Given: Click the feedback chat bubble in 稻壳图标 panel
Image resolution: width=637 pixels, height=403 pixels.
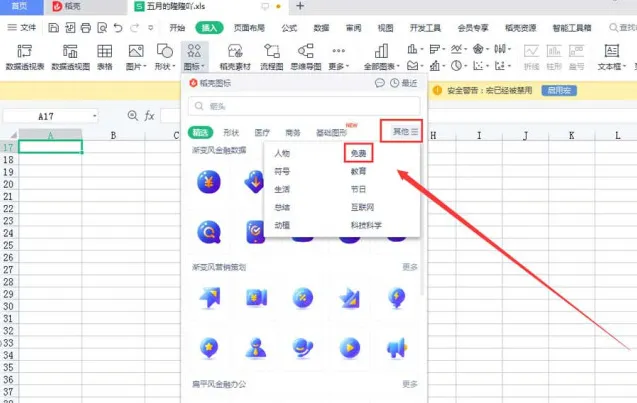Looking at the screenshot, I should (379, 83).
